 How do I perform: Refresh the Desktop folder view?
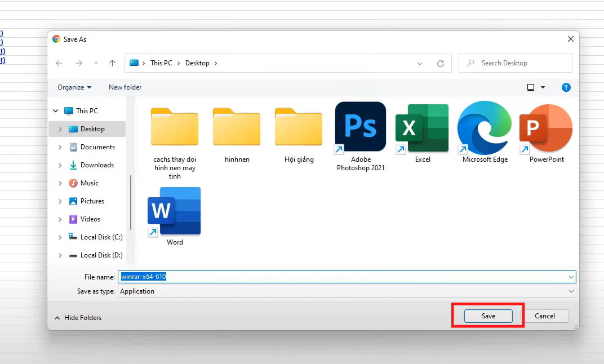point(440,64)
